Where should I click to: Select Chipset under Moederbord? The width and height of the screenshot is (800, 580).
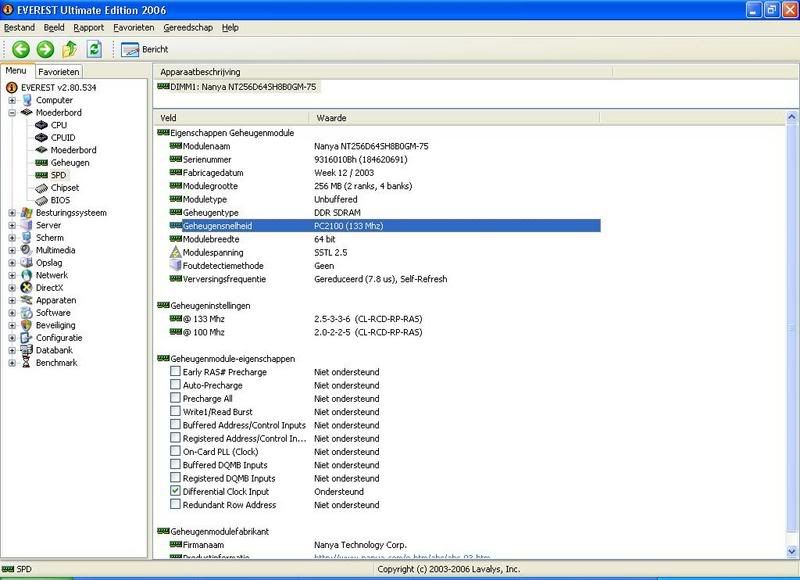(x=64, y=188)
